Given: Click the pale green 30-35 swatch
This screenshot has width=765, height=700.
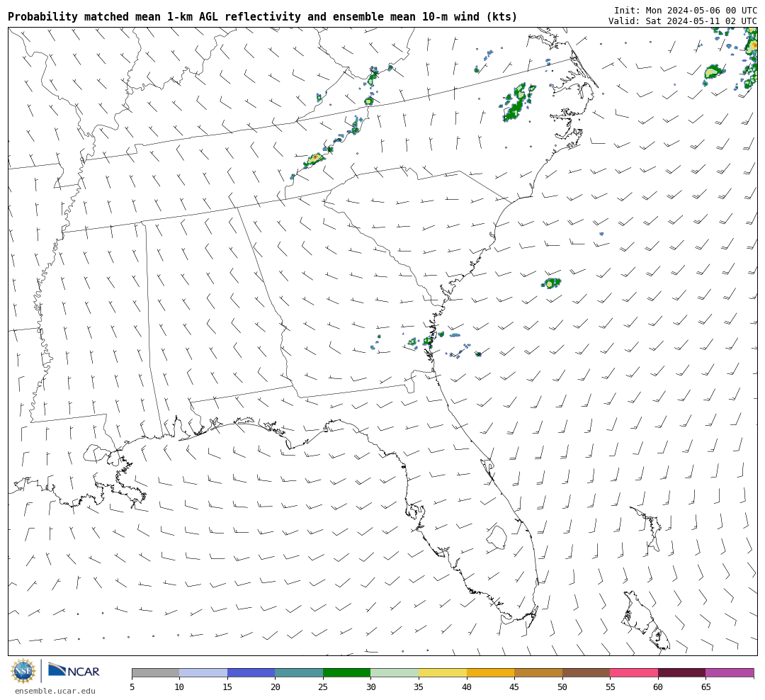Looking at the screenshot, I should (395, 672).
